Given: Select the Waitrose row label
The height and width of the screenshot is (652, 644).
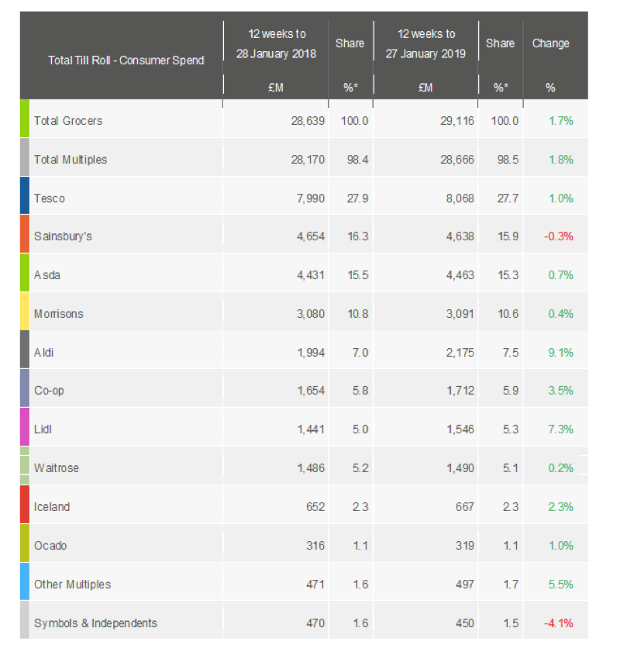Looking at the screenshot, I should [57, 468].
